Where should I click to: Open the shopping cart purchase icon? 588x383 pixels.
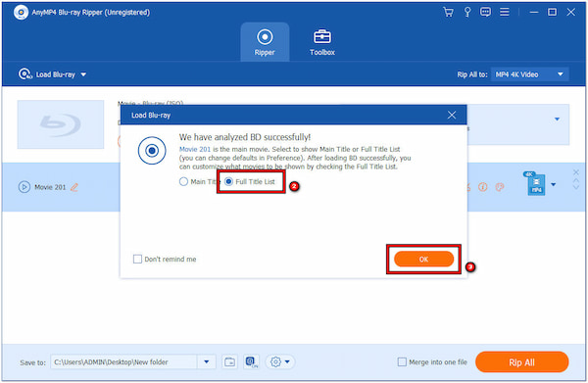pos(448,12)
